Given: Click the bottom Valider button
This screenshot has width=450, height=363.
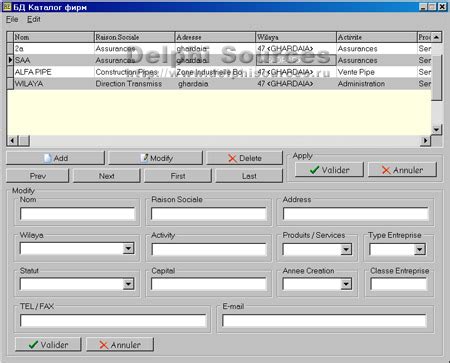Looking at the screenshot, I should click(x=48, y=344).
